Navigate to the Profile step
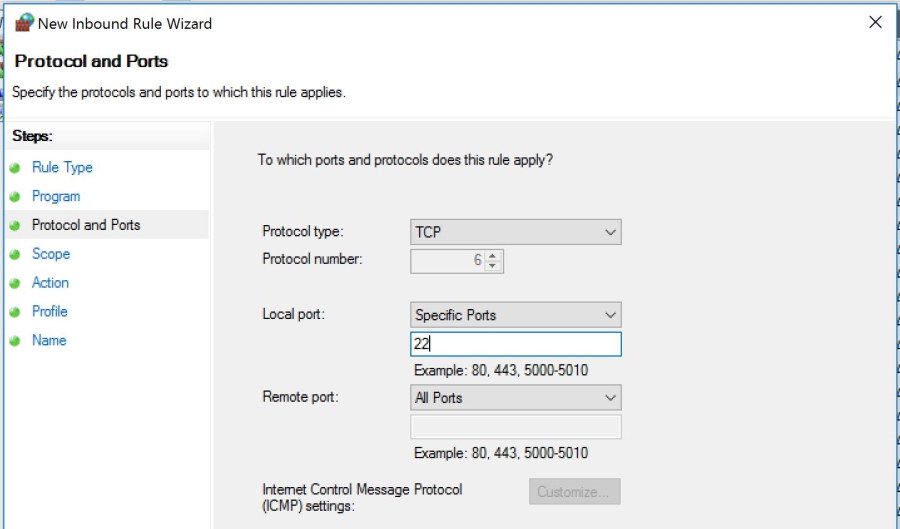Image resolution: width=900 pixels, height=529 pixels. click(49, 311)
